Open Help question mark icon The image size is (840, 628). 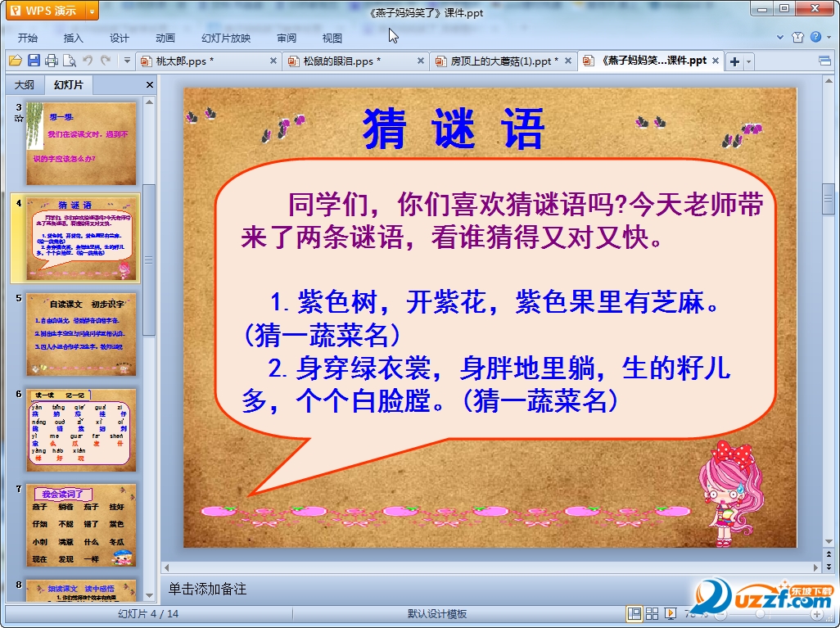pyautogui.click(x=815, y=37)
